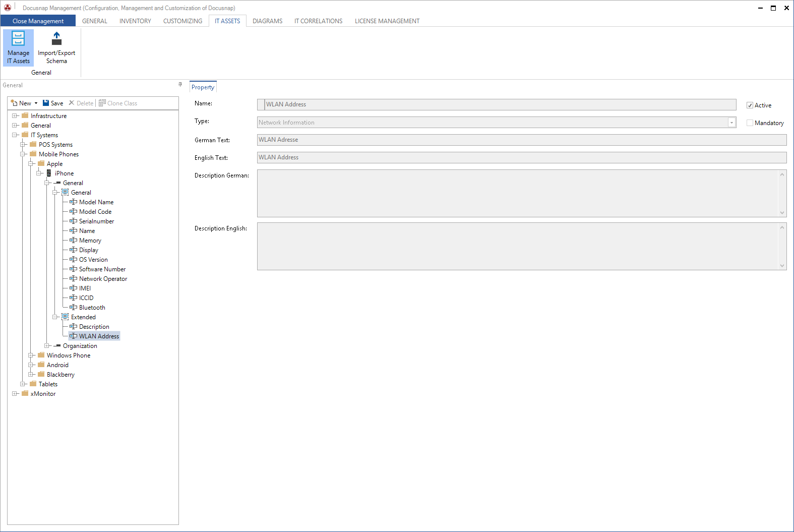The image size is (794, 532).
Task: Click in the English Text field
Action: 522,157
